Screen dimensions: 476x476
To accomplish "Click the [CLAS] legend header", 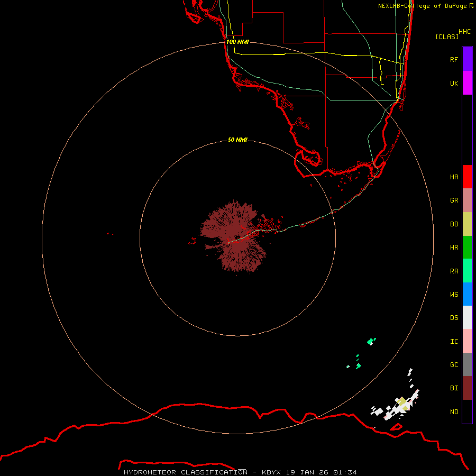I will pyautogui.click(x=447, y=36).
